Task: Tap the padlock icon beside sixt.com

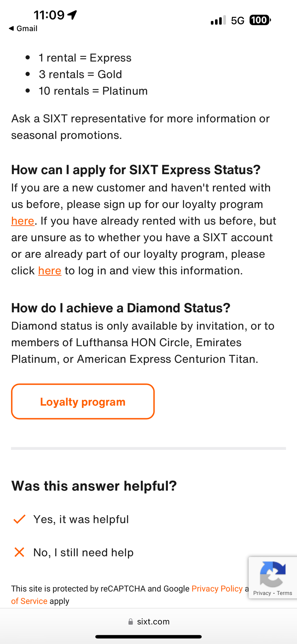Action: click(x=131, y=622)
